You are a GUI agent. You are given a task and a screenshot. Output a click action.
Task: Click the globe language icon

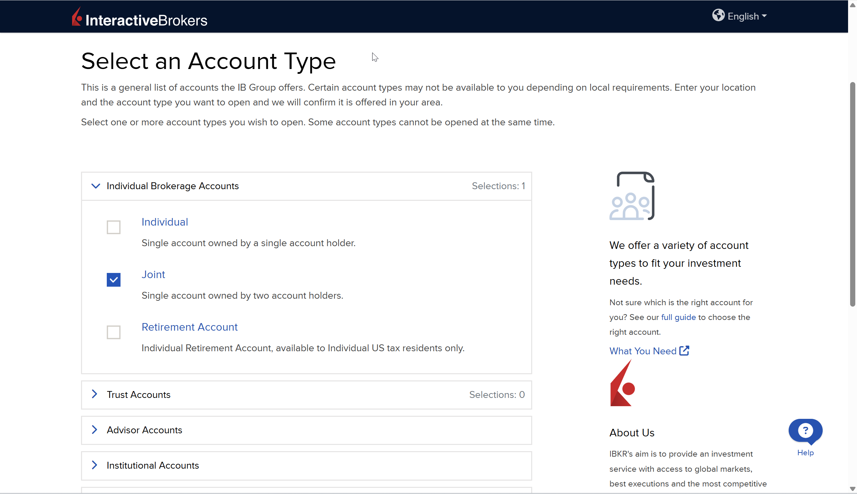(x=718, y=15)
